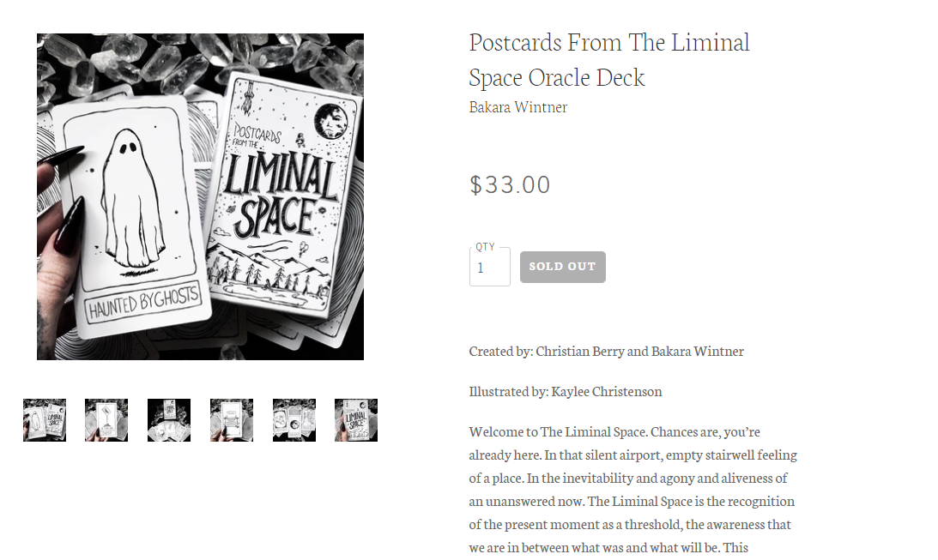Click the main product image to enlarge
The width and height of the screenshot is (938, 560).
click(201, 196)
